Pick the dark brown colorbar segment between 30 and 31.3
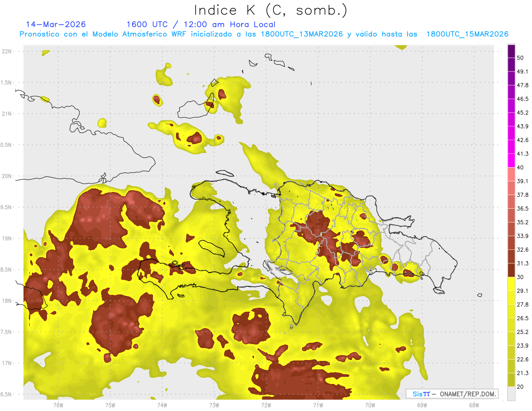The width and height of the screenshot is (532, 411). coord(511,270)
